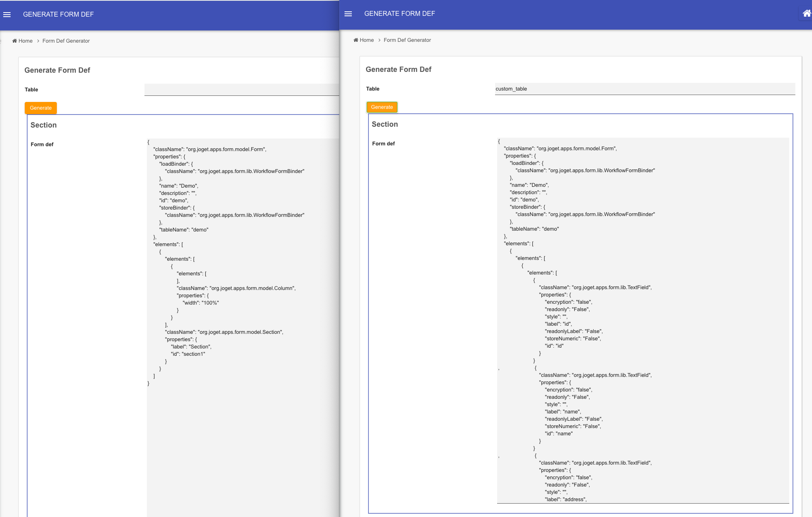Click the Section heading in left window
The width and height of the screenshot is (812, 517).
(x=43, y=125)
